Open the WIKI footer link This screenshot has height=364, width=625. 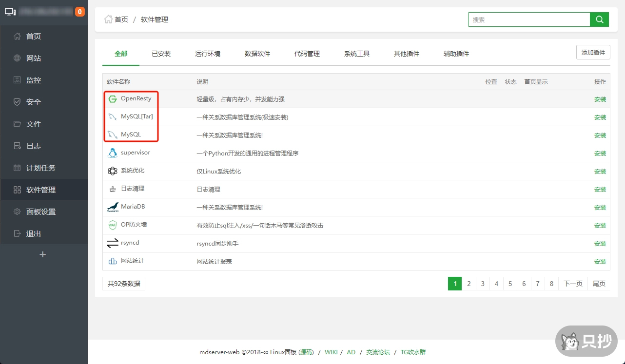[x=331, y=352]
